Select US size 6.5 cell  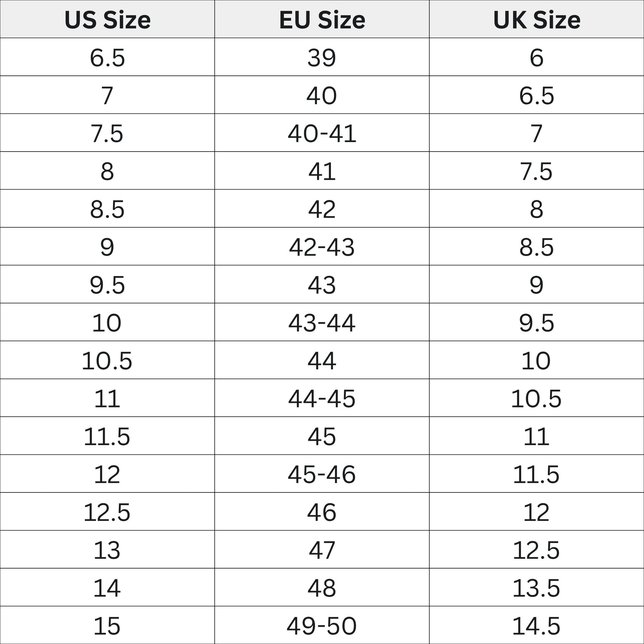coord(107,58)
